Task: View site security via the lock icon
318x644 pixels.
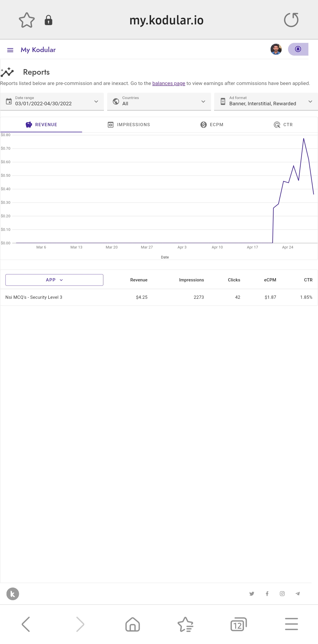Action: click(49, 20)
